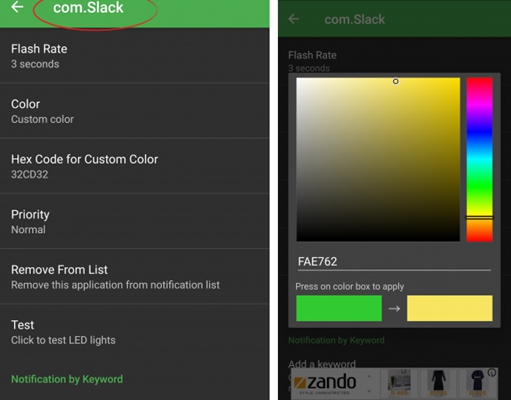Click '32CD32' hex value text
The width and height of the screenshot is (511, 400).
[30, 174]
